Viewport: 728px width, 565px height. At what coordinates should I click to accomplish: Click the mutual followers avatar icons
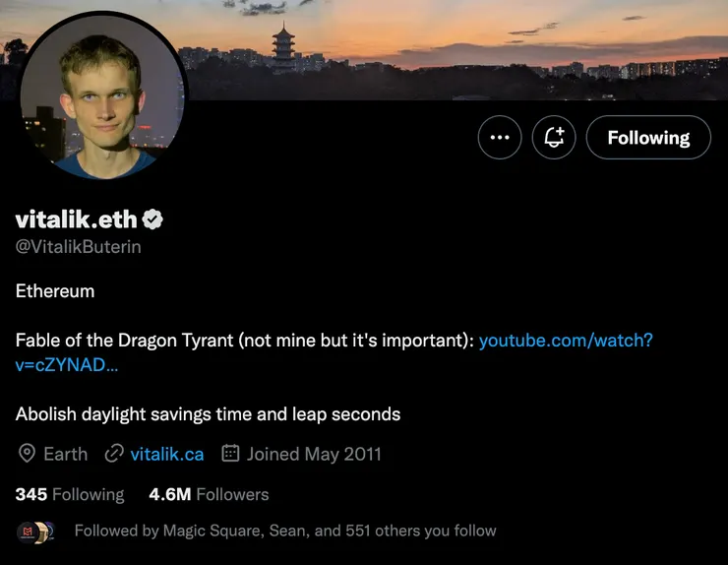click(x=33, y=532)
